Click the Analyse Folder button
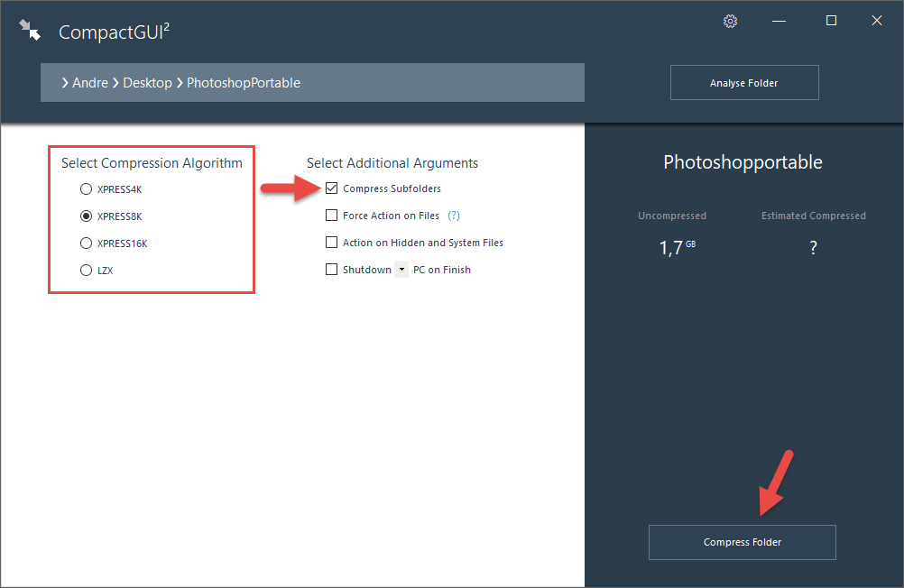904x588 pixels. [x=744, y=82]
